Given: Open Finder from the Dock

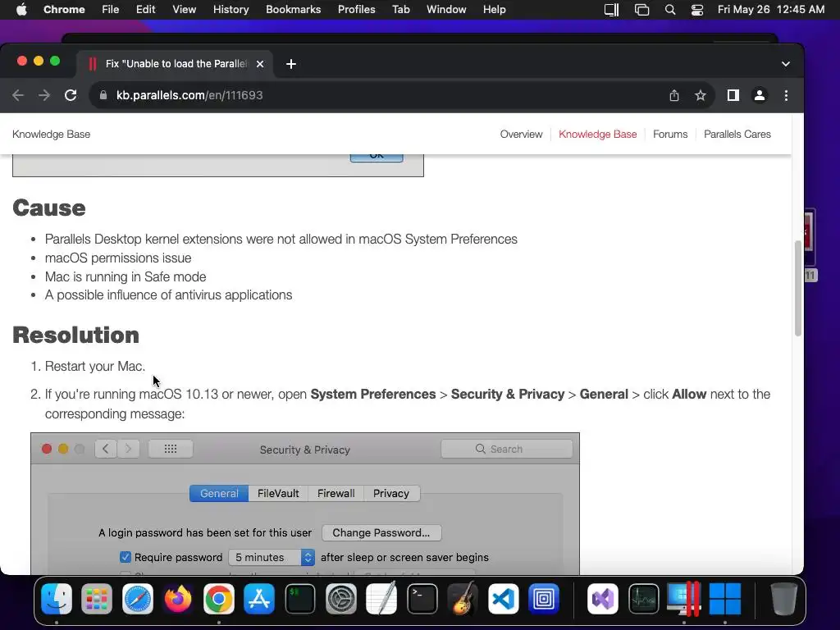Looking at the screenshot, I should 57,598.
